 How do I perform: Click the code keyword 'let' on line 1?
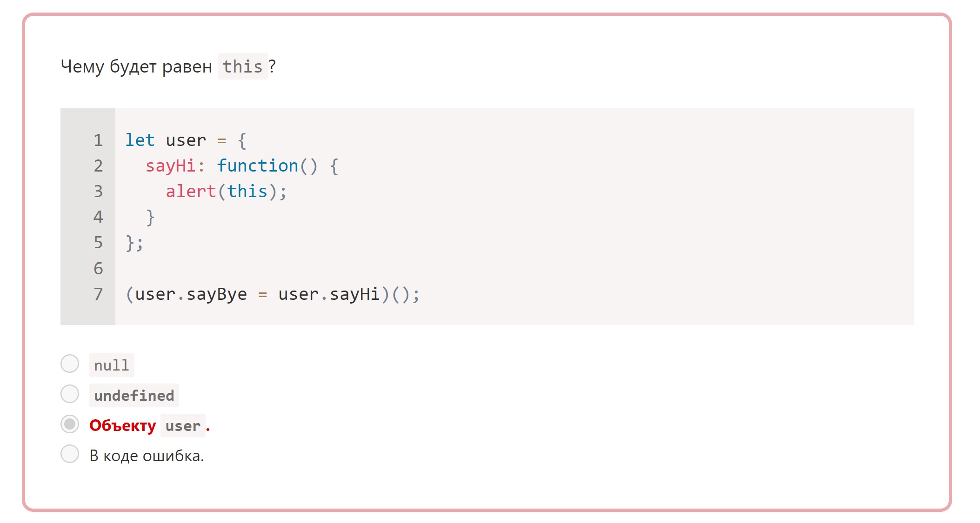(140, 140)
